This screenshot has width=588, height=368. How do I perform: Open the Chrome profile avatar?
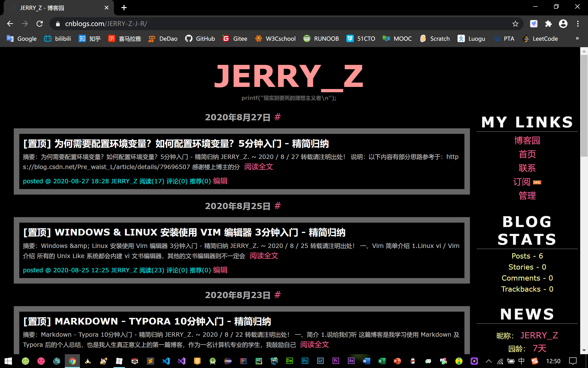(x=563, y=24)
